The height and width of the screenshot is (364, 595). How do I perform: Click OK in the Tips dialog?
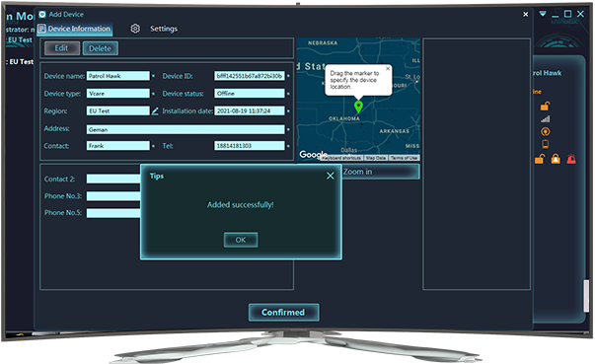pyautogui.click(x=241, y=240)
